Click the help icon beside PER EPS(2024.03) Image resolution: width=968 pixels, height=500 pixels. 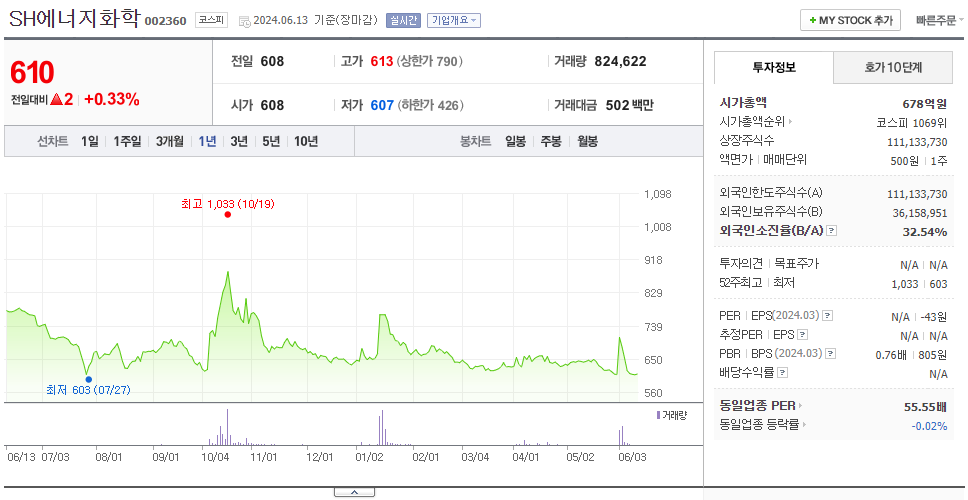coord(828,316)
